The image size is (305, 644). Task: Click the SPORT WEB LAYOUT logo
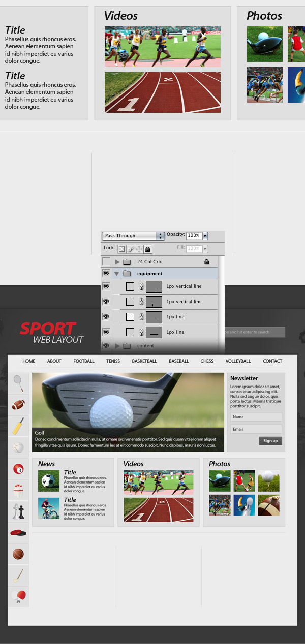pyautogui.click(x=51, y=333)
